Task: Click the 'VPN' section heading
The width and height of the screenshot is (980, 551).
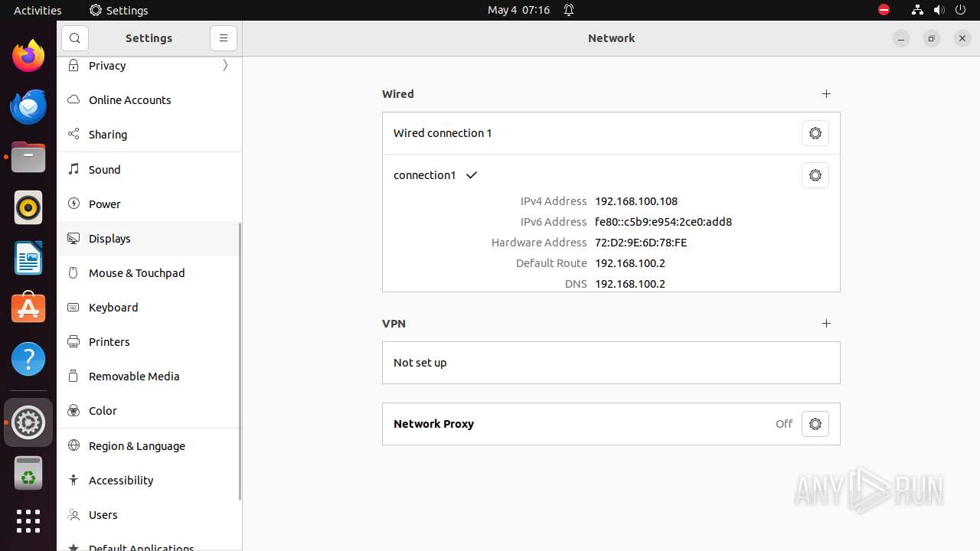Action: tap(394, 324)
